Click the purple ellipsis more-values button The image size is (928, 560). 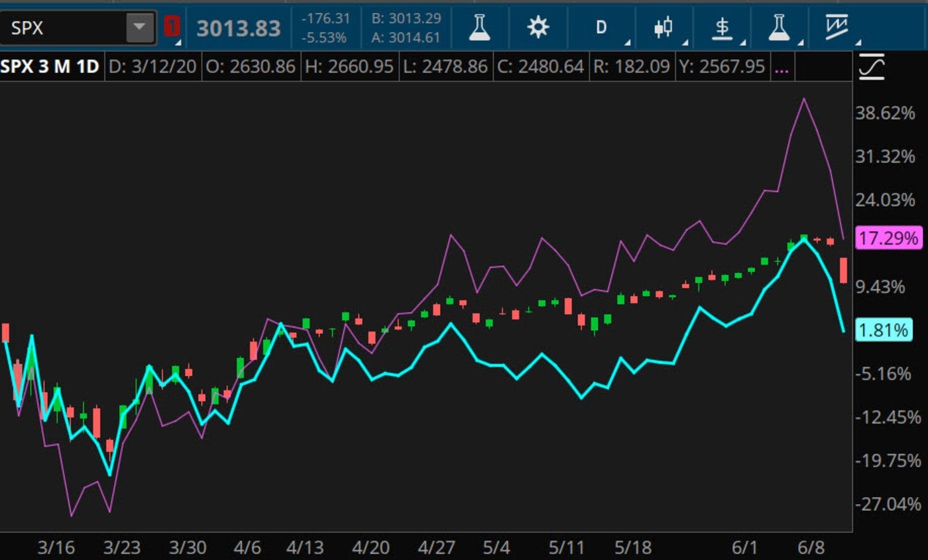tap(782, 67)
